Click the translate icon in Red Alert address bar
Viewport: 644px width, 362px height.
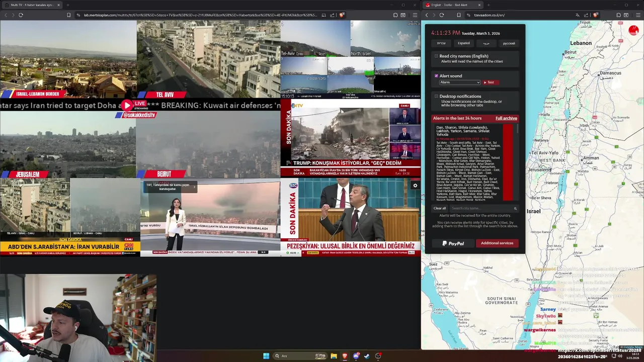[577, 15]
